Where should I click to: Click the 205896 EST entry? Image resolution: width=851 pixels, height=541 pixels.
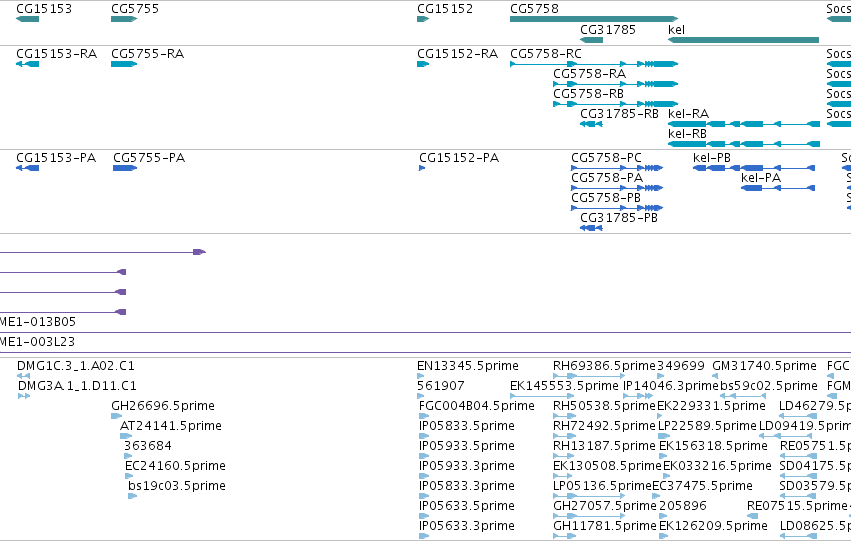pyautogui.click(x=664, y=516)
